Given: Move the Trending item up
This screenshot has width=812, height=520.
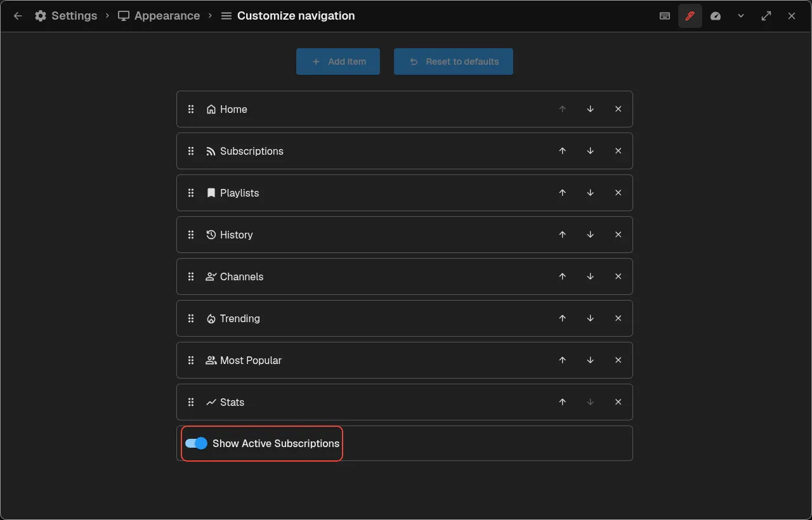Looking at the screenshot, I should pyautogui.click(x=563, y=318).
